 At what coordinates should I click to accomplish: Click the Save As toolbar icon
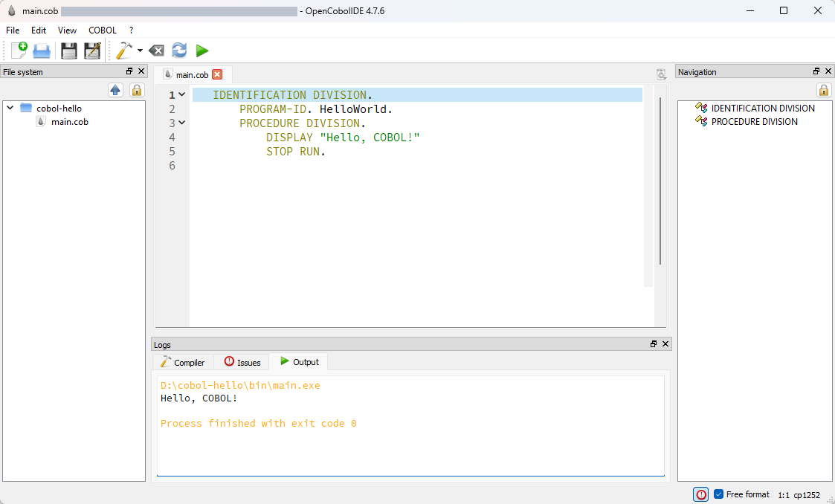click(x=92, y=51)
